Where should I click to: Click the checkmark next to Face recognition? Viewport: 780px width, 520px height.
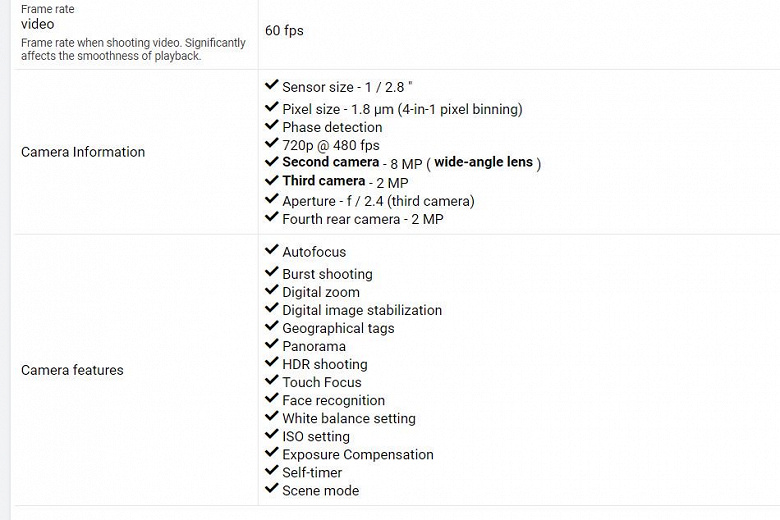coord(271,398)
